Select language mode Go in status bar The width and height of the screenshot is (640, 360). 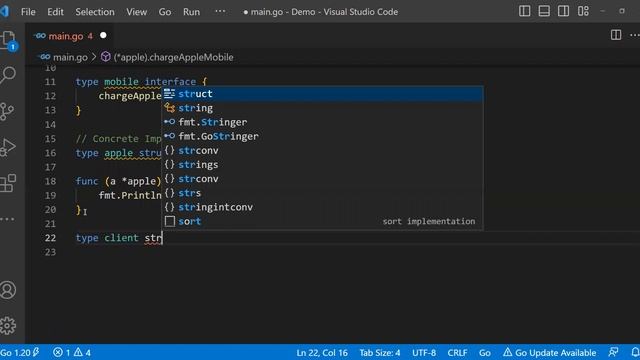pos(484,352)
